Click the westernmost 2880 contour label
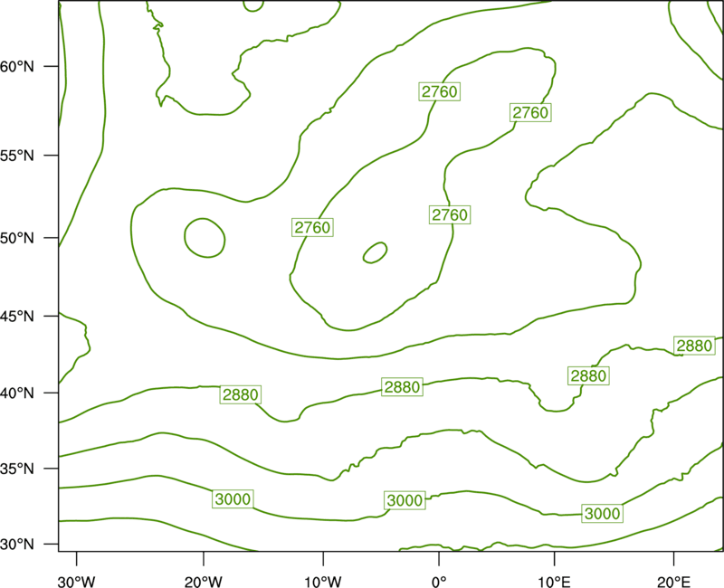Image resolution: width=724 pixels, height=588 pixels. (241, 394)
